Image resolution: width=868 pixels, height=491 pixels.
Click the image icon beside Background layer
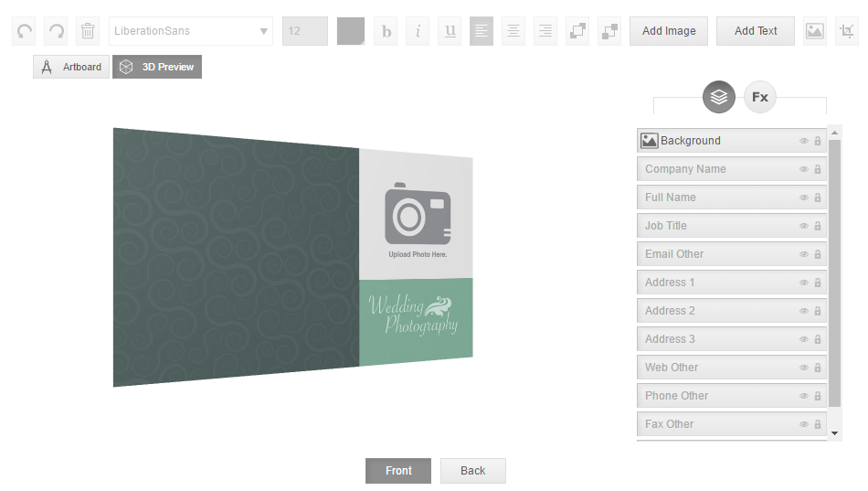click(649, 141)
